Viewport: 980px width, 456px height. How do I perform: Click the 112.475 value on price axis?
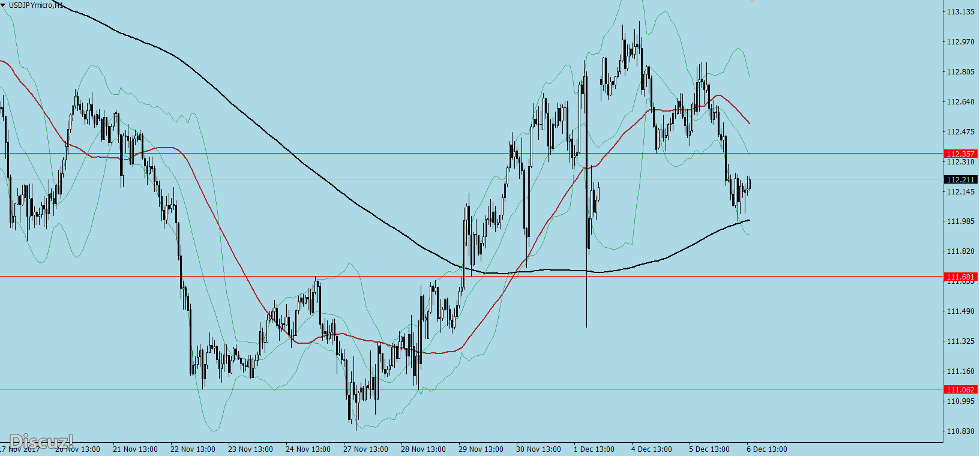(960, 131)
